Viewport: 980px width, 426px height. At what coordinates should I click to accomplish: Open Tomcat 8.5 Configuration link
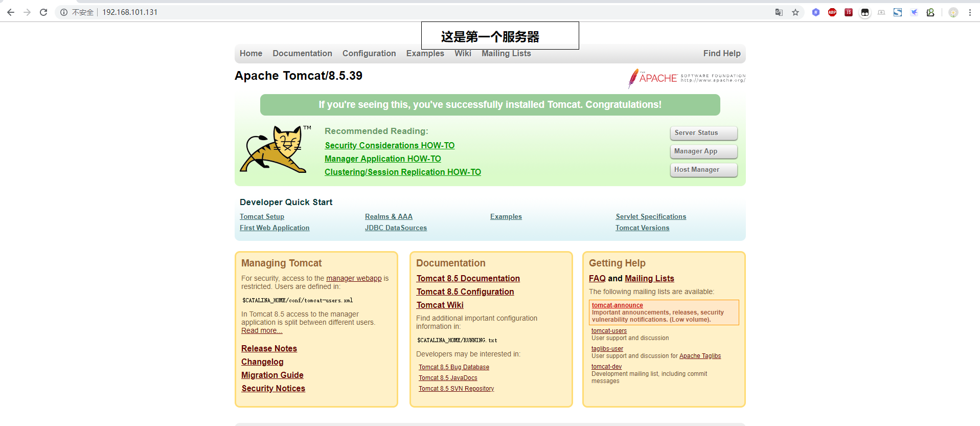tap(465, 292)
